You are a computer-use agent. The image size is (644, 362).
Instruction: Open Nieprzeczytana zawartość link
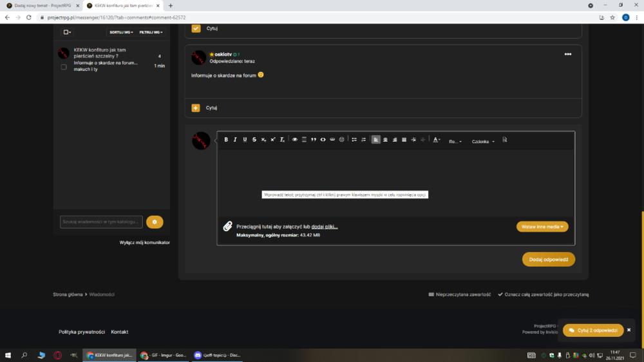point(460,294)
